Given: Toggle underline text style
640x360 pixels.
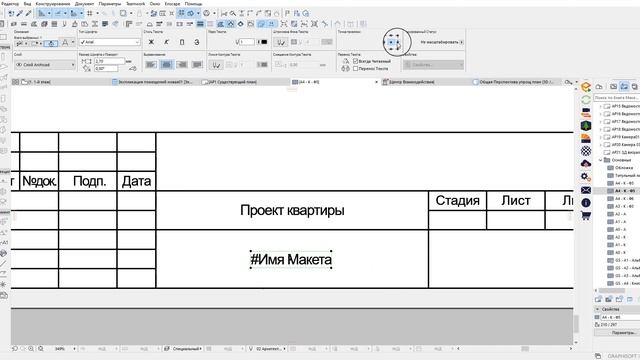Looking at the screenshot, I should 182,42.
